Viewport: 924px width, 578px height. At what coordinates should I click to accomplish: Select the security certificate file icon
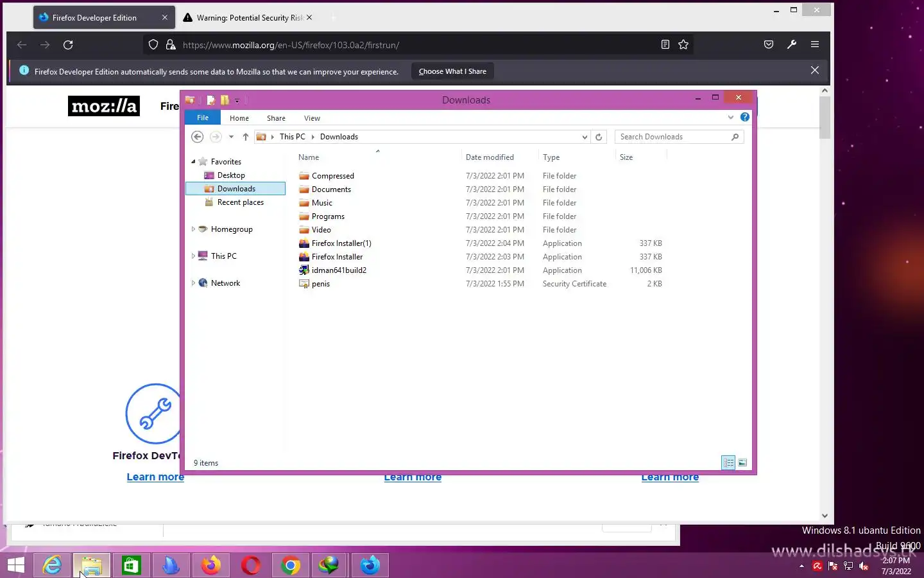point(304,284)
